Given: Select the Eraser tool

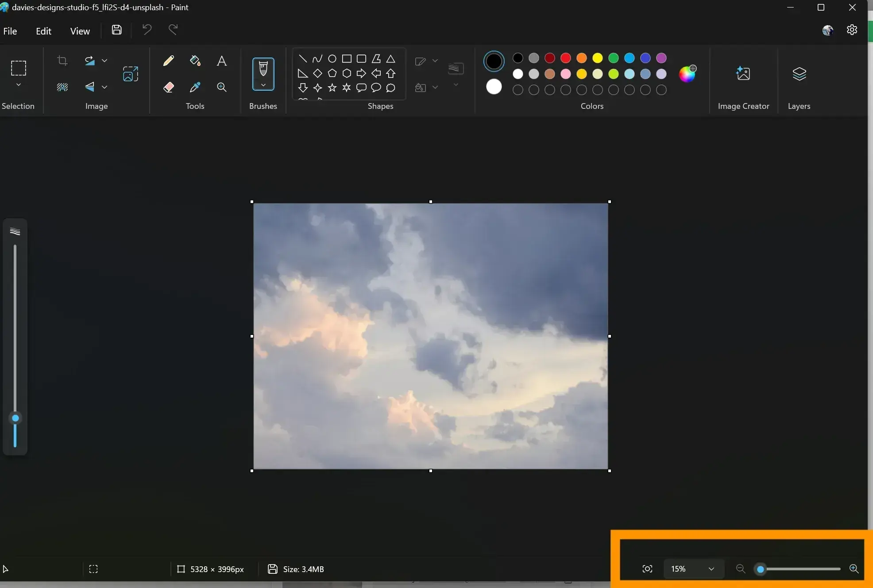Looking at the screenshot, I should click(x=169, y=87).
